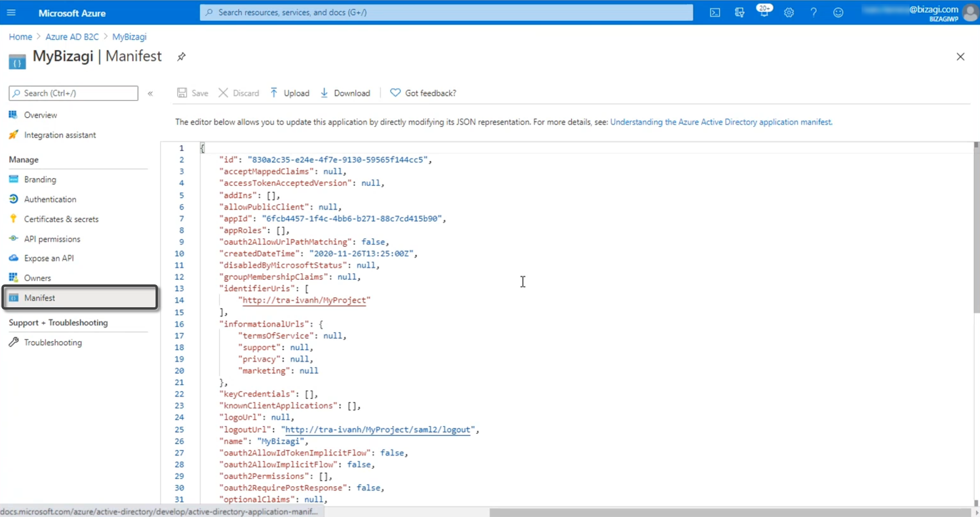
Task: Open the Owners page
Action: (x=38, y=278)
